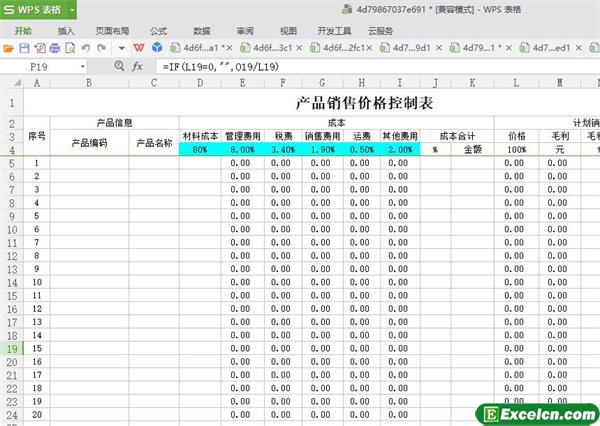Screen dimensions: 600x426
Task: Click the fx insert function icon
Action: point(137,66)
